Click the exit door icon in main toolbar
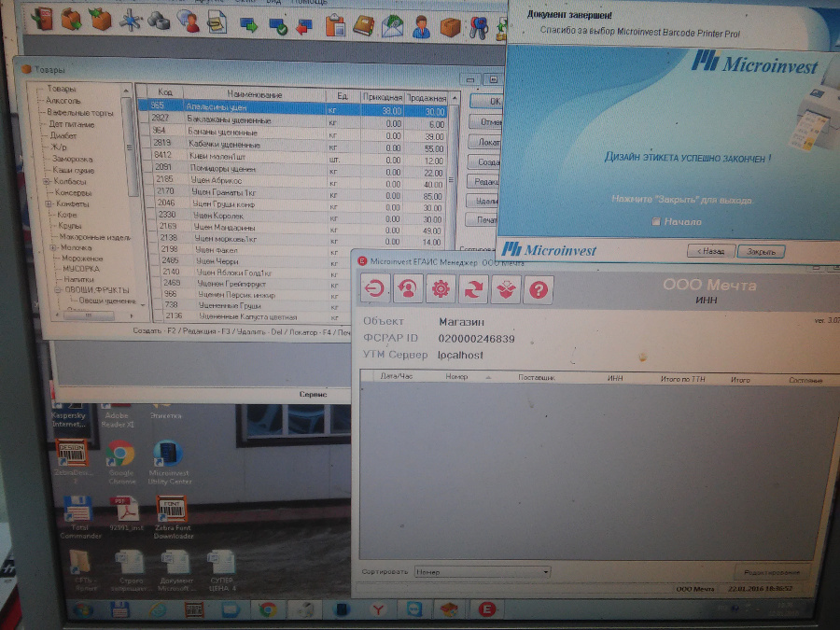Image resolution: width=840 pixels, height=630 pixels. coord(42,19)
